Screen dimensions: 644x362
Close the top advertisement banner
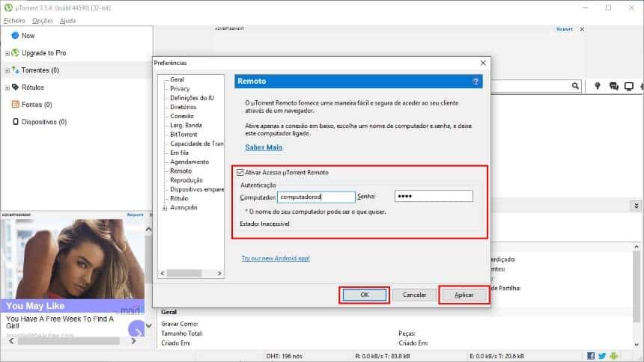point(582,29)
